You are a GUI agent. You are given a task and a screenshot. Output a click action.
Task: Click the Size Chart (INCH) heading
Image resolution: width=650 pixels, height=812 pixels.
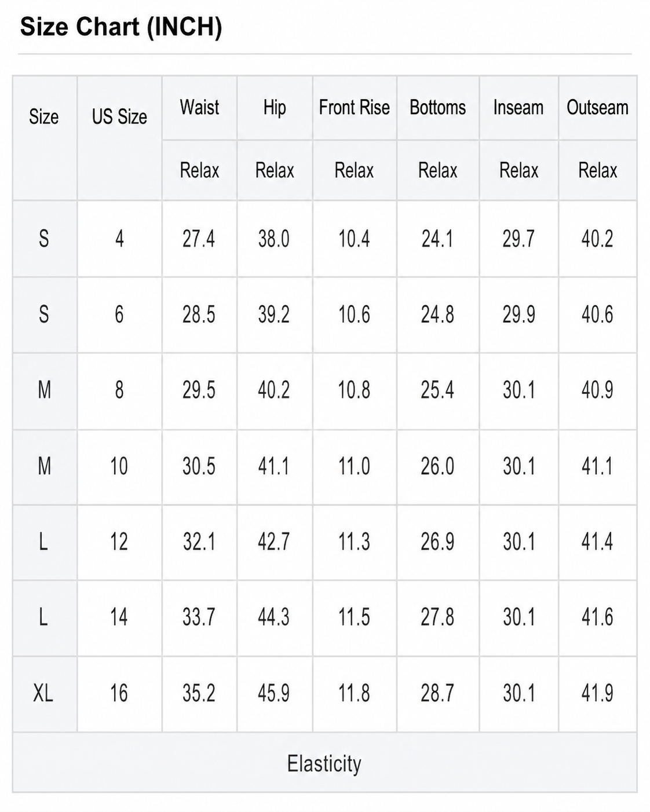(120, 27)
